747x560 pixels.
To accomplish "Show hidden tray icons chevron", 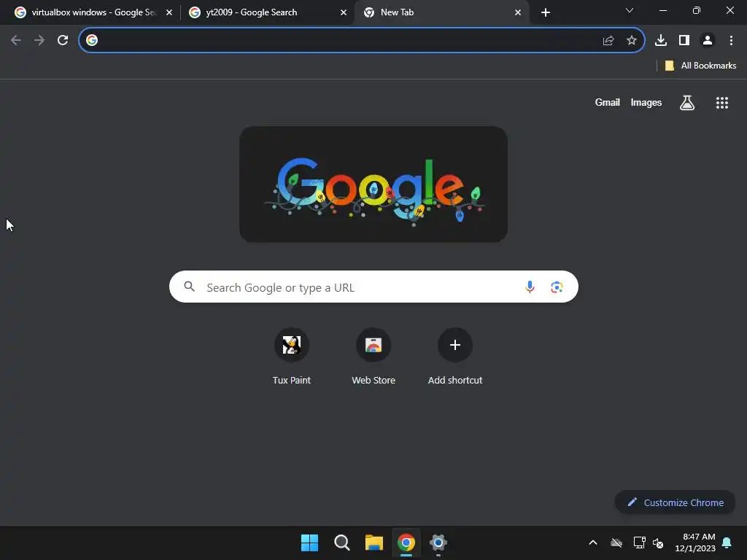I will click(593, 542).
